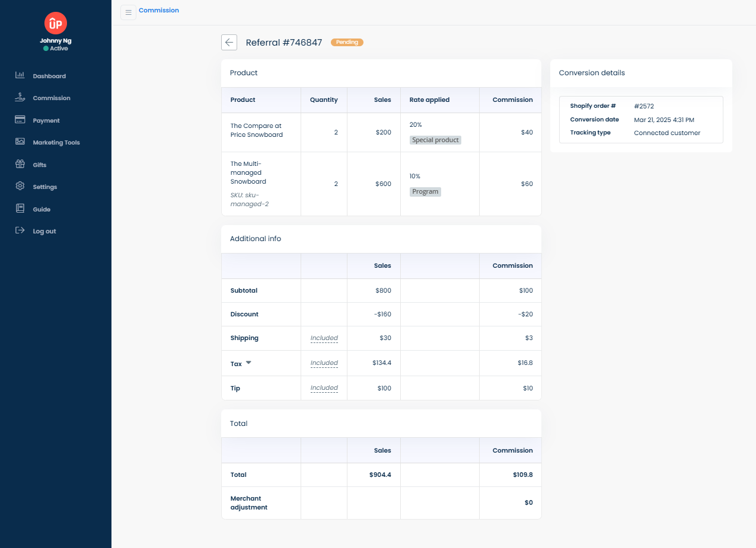The height and width of the screenshot is (548, 756).
Task: Click the Log out arrow icon
Action: pos(20,230)
